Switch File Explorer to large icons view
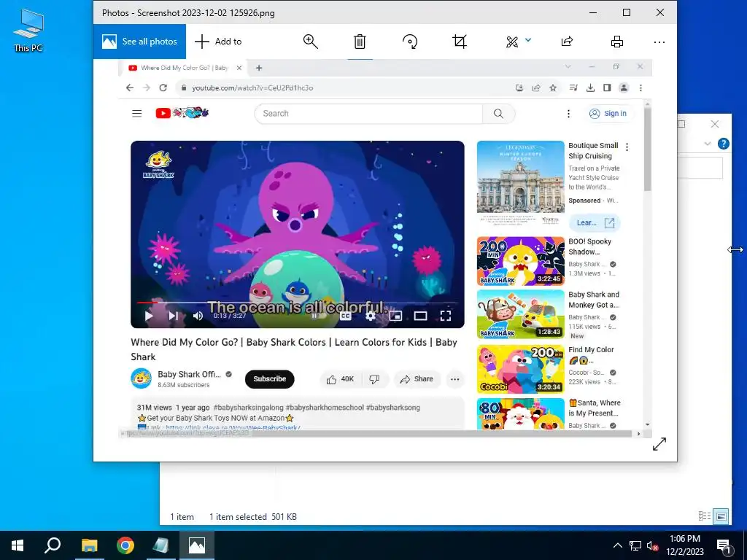Screen dimensions: 747x560 tap(721, 516)
